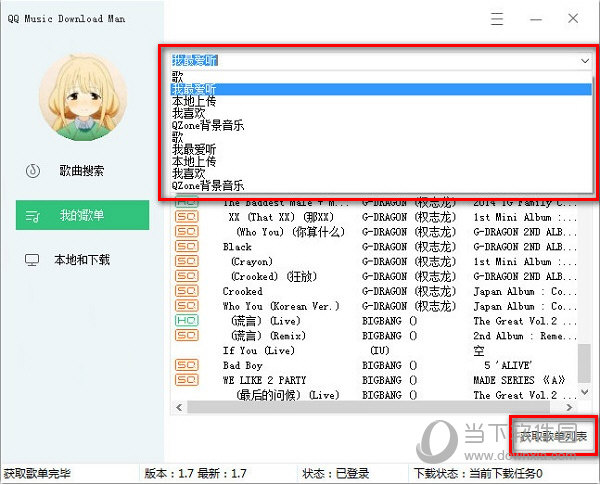The image size is (601, 485).
Task: Go to 本地和下载 local downloads
Action: point(82,260)
